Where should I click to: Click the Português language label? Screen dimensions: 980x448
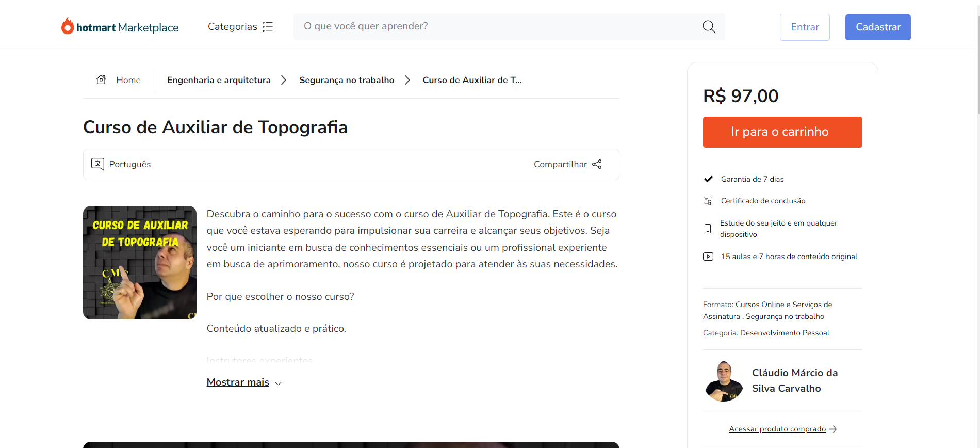(x=130, y=164)
